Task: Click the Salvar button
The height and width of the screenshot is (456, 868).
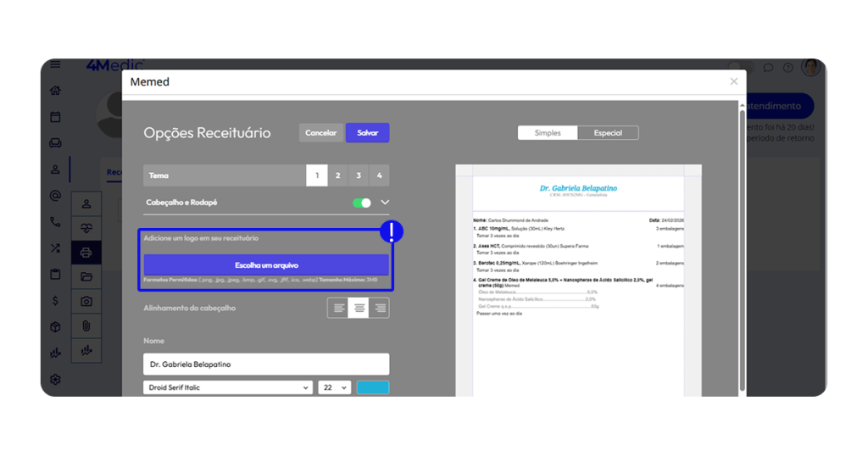Action: tap(367, 133)
